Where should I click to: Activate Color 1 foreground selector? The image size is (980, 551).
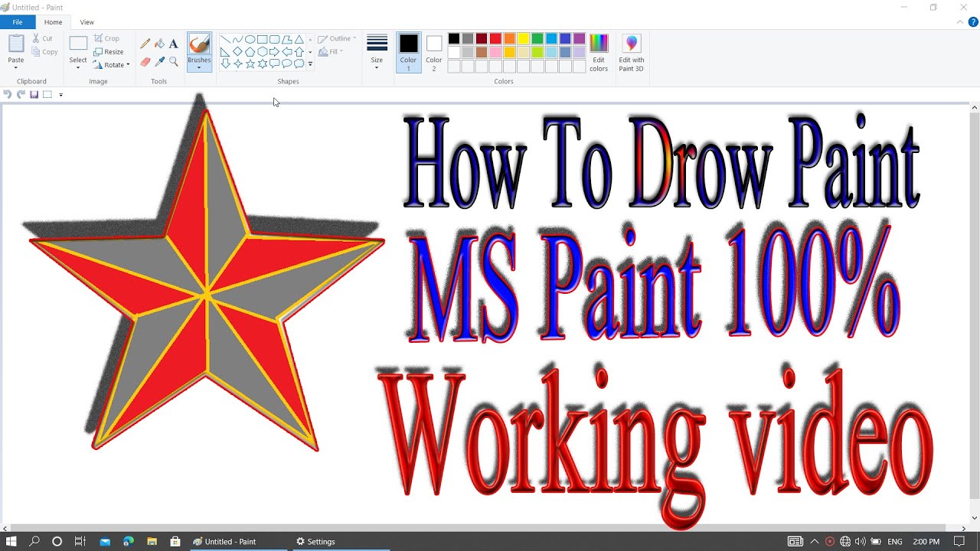408,53
